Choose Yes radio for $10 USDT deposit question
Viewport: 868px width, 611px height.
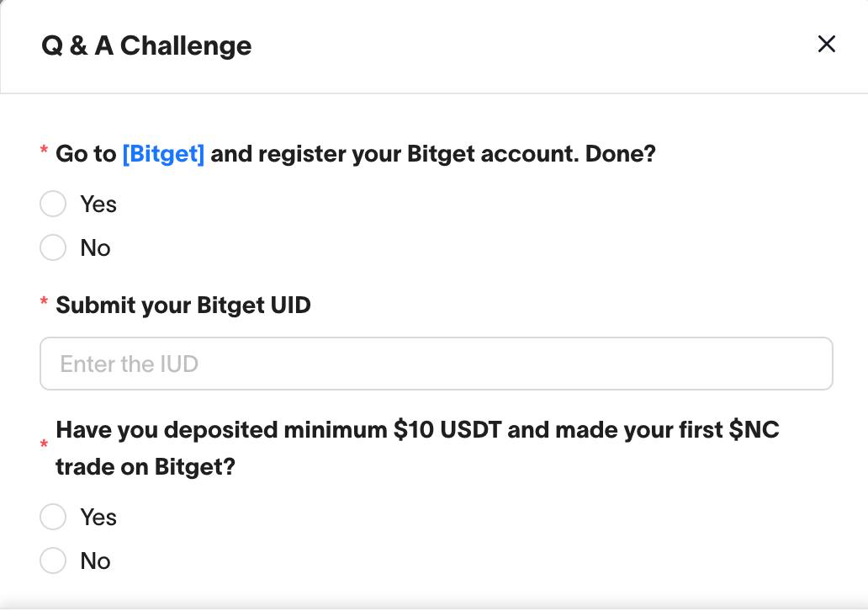pyautogui.click(x=53, y=517)
